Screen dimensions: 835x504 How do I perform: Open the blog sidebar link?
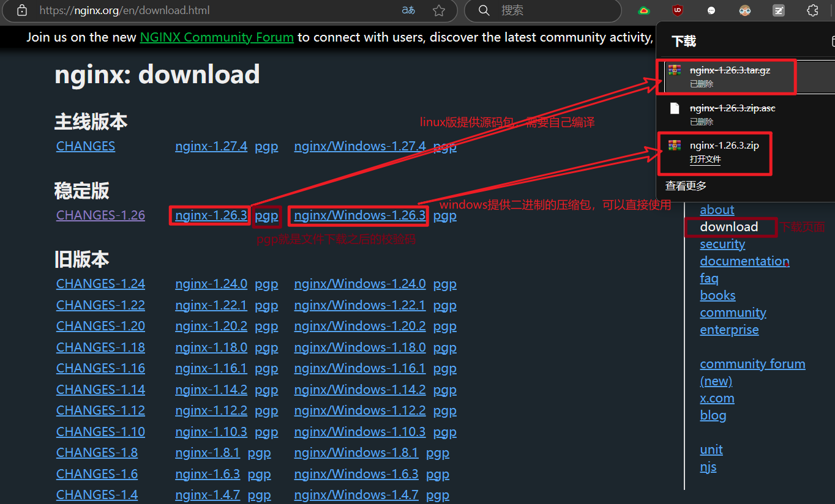click(713, 415)
